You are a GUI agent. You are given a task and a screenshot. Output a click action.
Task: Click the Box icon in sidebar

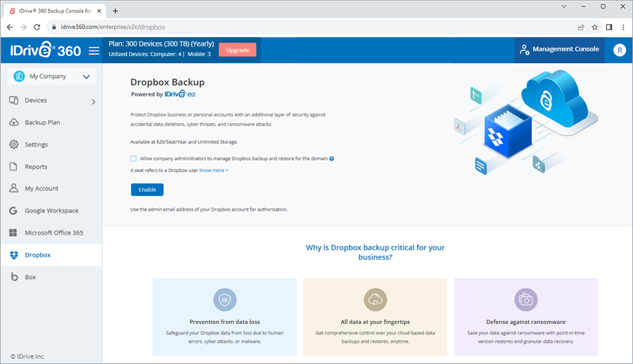click(x=13, y=277)
